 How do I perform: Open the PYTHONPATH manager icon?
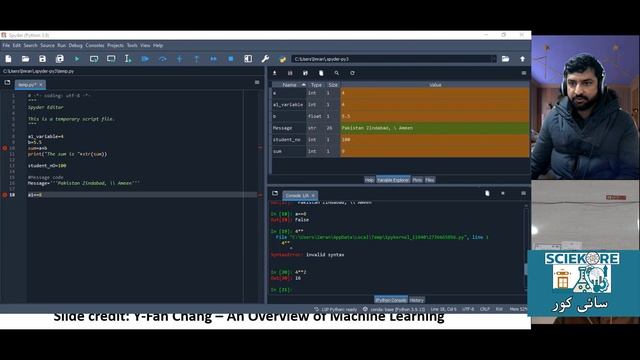pyautogui.click(x=282, y=59)
